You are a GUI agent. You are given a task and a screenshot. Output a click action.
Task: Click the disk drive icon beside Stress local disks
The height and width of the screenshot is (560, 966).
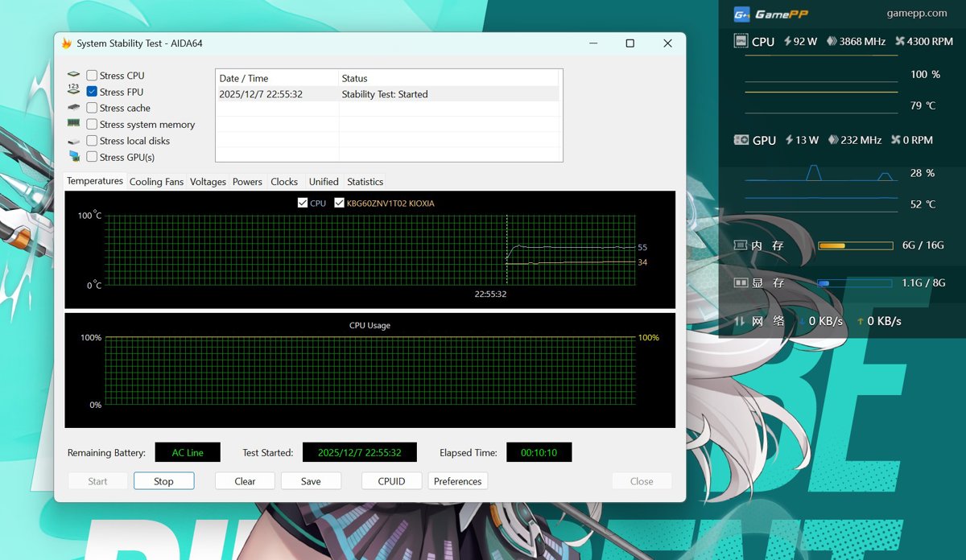[x=73, y=140]
